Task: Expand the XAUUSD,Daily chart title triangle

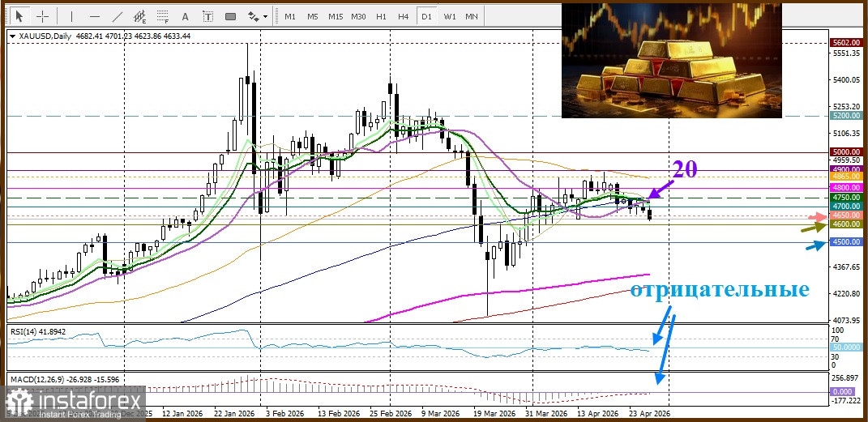Action: [13, 36]
